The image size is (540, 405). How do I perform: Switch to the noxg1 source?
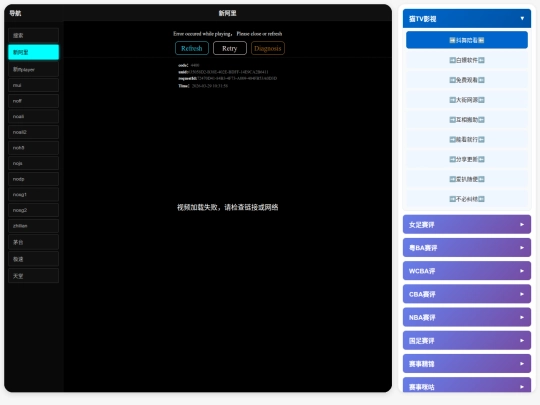(33, 195)
